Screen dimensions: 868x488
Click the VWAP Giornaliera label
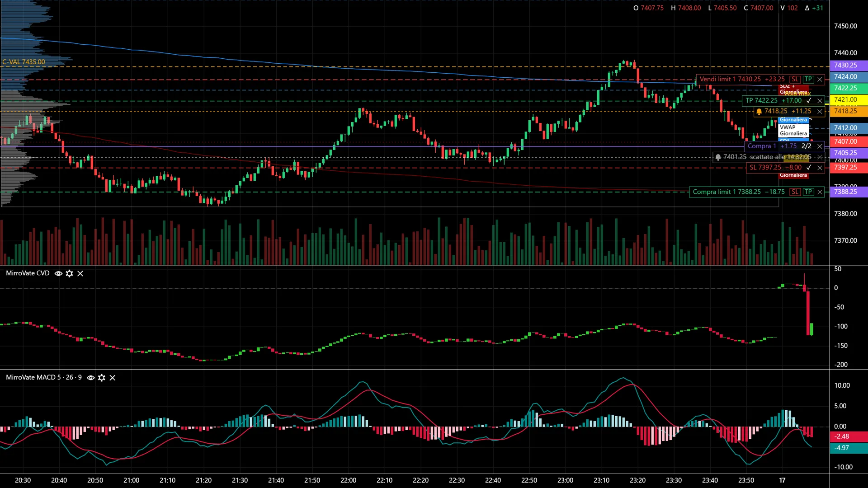click(793, 130)
